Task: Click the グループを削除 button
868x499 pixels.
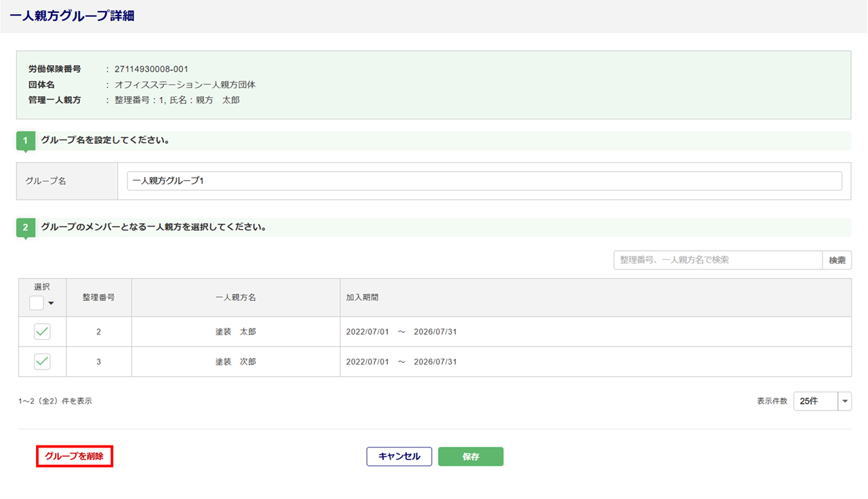Action: tap(74, 456)
